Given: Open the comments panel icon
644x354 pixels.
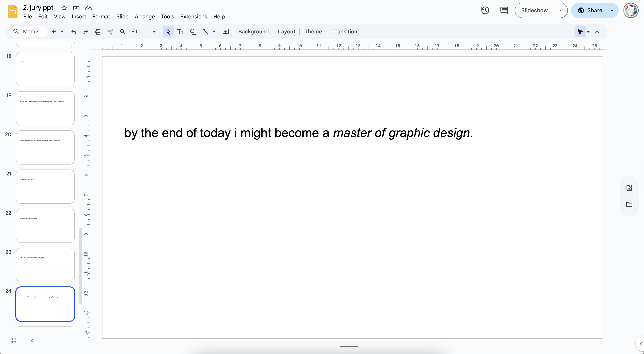Looking at the screenshot, I should [504, 11].
